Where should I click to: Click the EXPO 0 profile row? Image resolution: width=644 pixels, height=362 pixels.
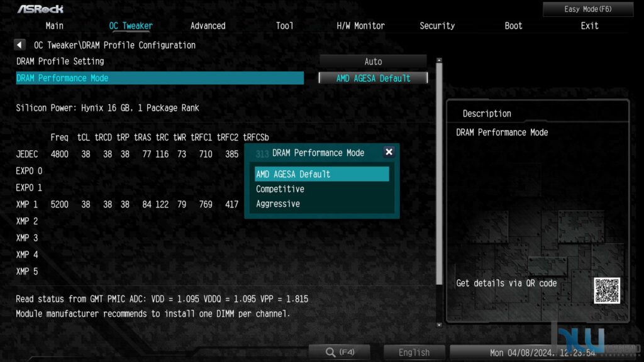pyautogui.click(x=29, y=171)
